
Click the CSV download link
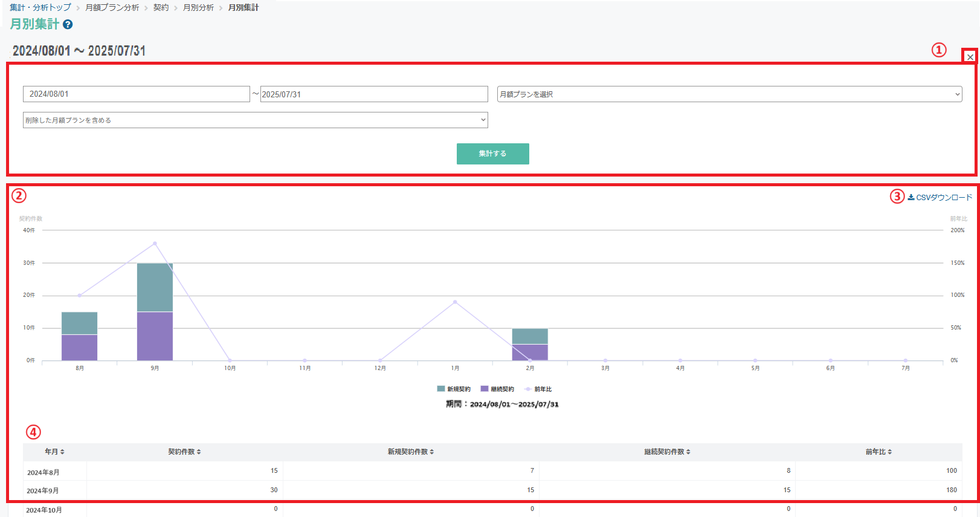pos(940,197)
